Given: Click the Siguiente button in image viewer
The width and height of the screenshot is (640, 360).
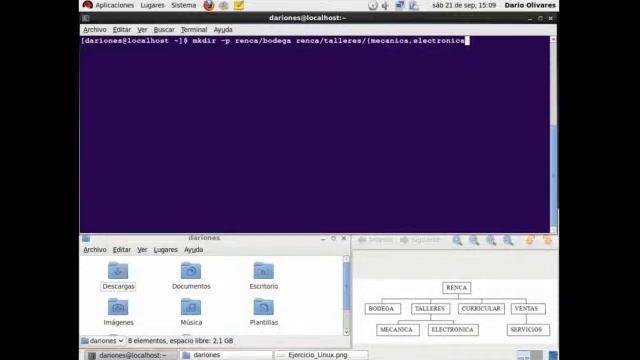Looking at the screenshot, I should [420, 240].
